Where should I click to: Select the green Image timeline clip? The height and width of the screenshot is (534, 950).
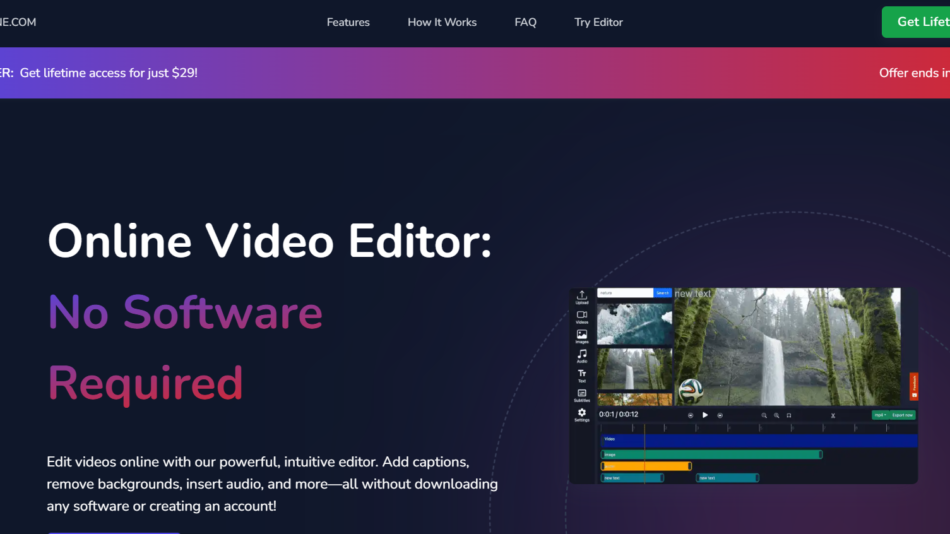[x=711, y=455]
